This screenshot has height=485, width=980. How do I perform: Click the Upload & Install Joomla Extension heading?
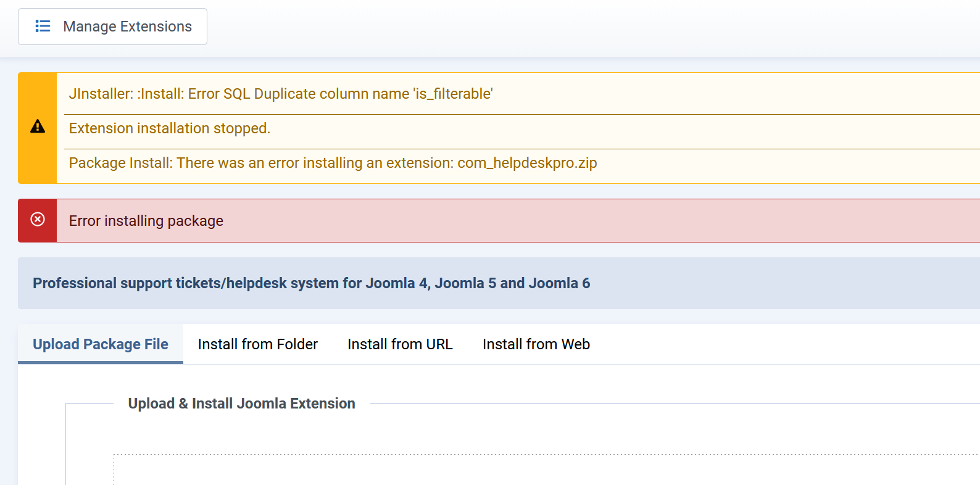click(241, 404)
